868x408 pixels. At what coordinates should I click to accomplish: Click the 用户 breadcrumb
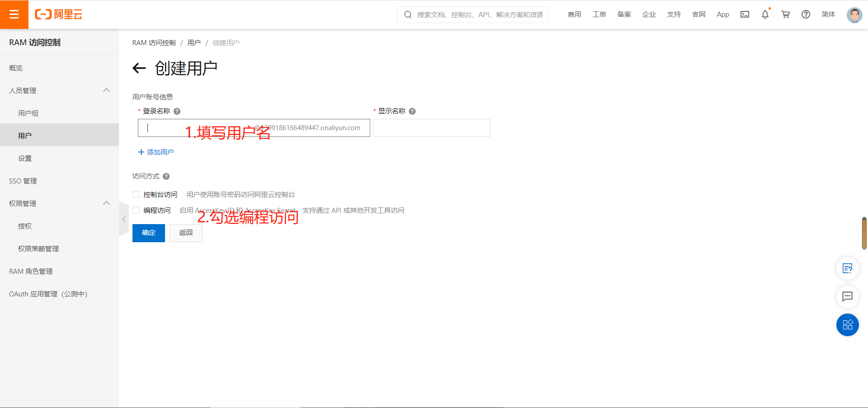click(x=194, y=42)
